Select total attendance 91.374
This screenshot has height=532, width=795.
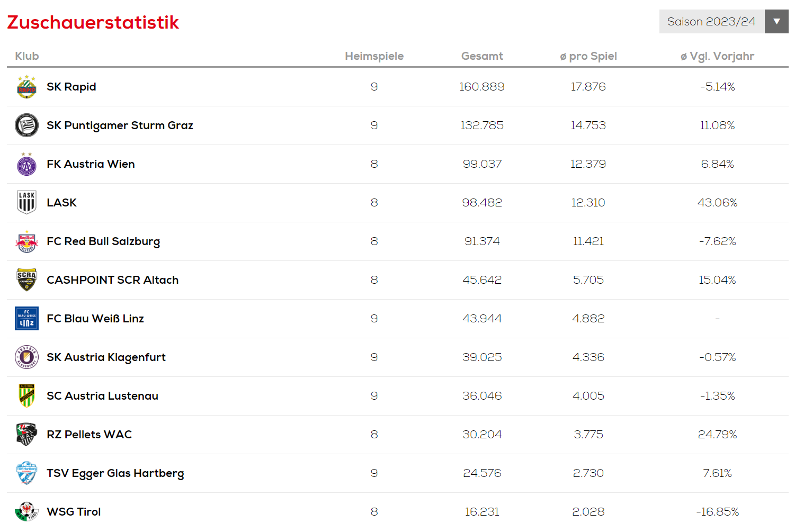(482, 241)
